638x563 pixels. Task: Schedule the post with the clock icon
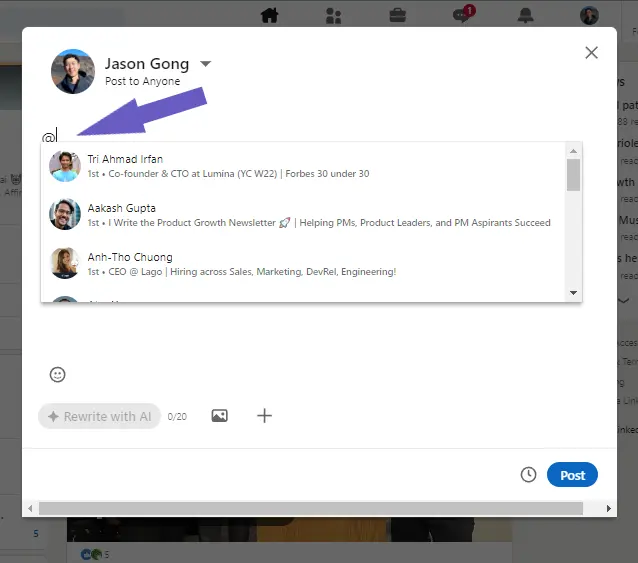[x=528, y=475]
